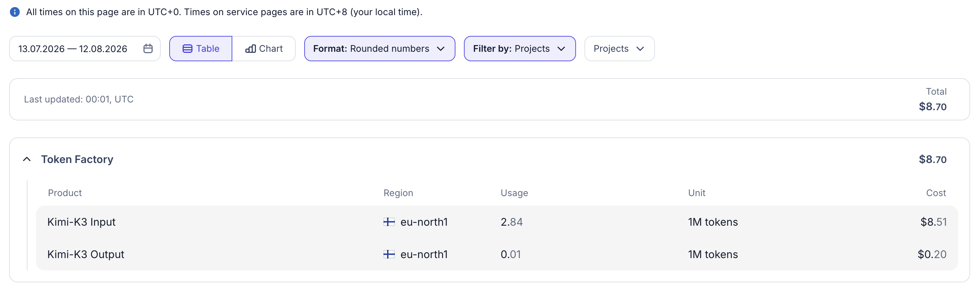
Task: Expand the Projects selector dropdown
Action: pos(619,49)
